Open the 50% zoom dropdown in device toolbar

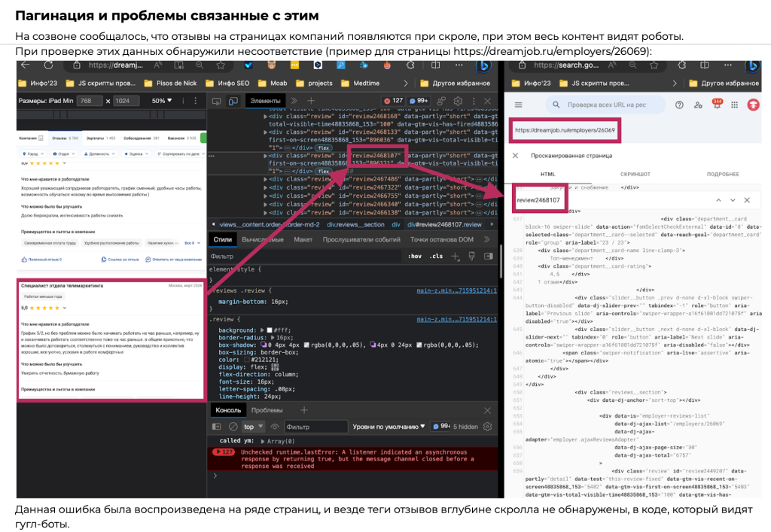click(x=162, y=101)
